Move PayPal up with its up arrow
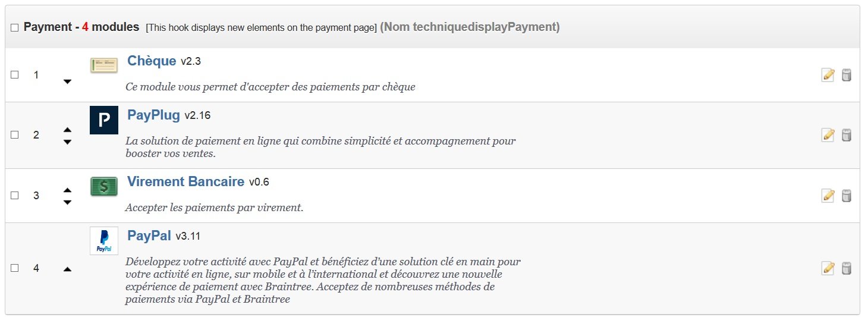The image size is (868, 317). pos(67,269)
